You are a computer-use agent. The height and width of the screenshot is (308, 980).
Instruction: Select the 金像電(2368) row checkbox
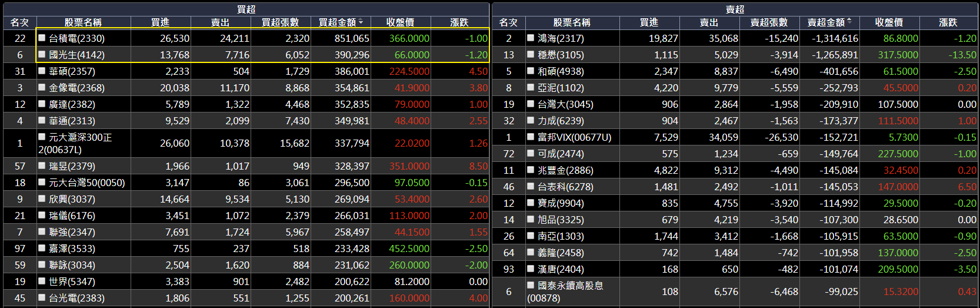tap(42, 87)
